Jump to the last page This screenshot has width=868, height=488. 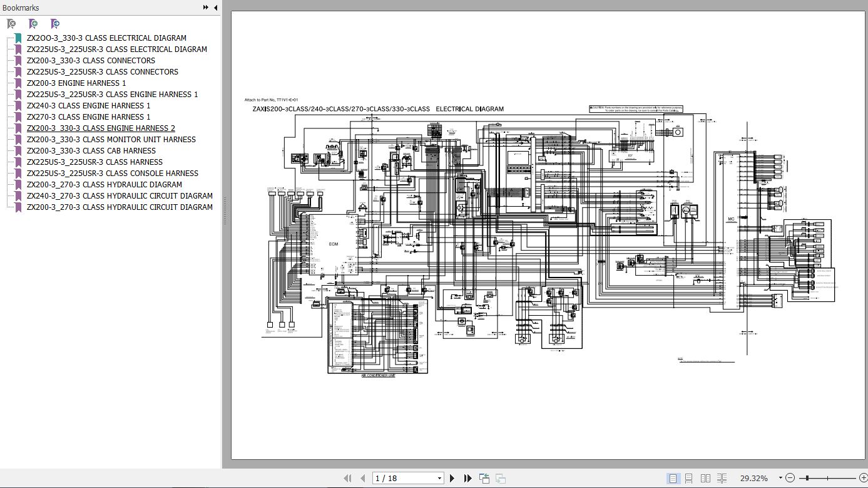pos(467,478)
